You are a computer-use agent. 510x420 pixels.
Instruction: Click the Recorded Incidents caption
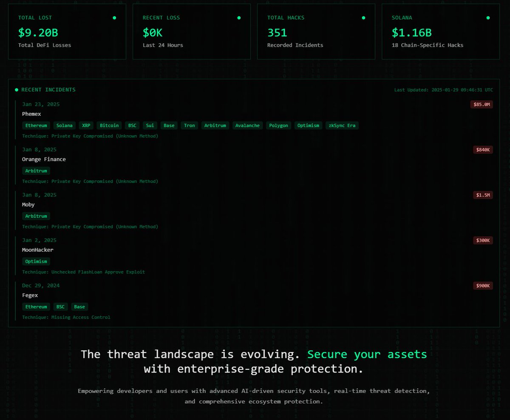295,45
